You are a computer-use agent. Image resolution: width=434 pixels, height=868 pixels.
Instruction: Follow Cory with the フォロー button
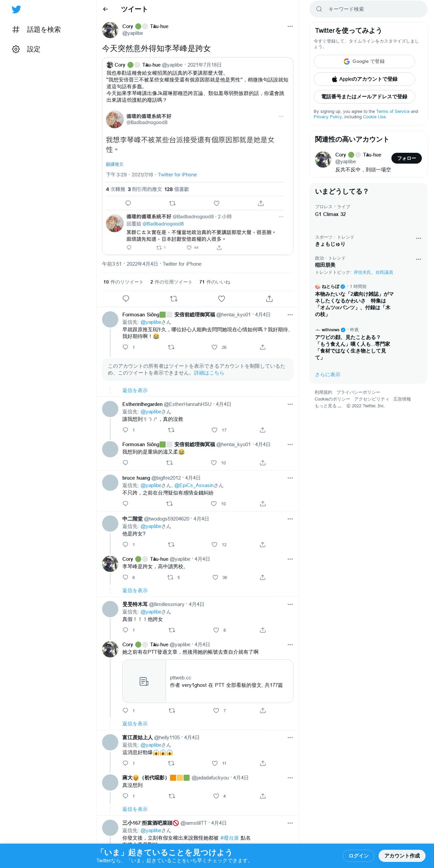(x=406, y=158)
